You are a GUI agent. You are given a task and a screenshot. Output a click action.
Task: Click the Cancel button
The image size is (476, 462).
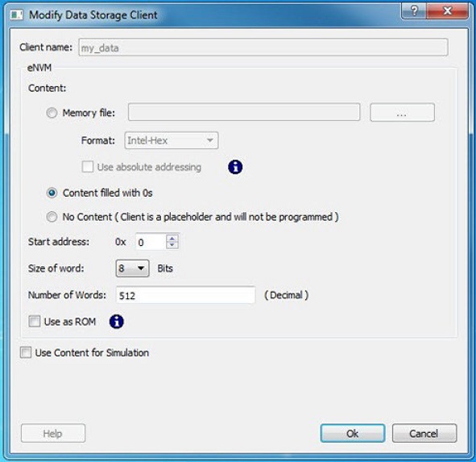[424, 433]
